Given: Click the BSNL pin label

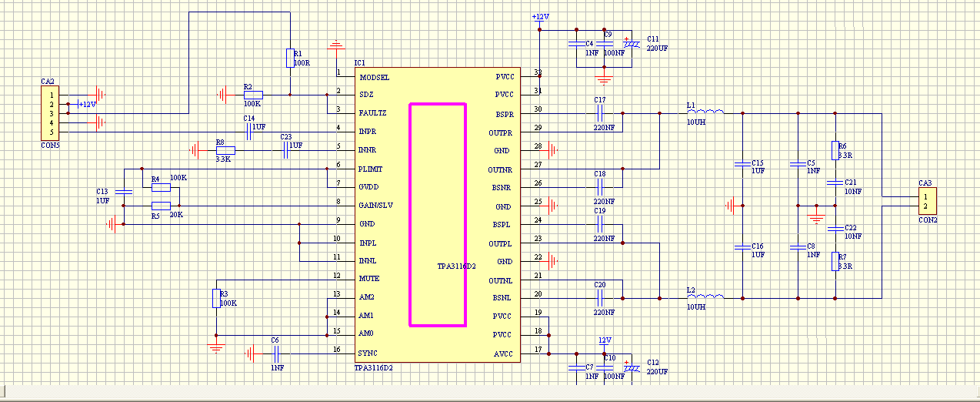Looking at the screenshot, I should click(503, 298).
